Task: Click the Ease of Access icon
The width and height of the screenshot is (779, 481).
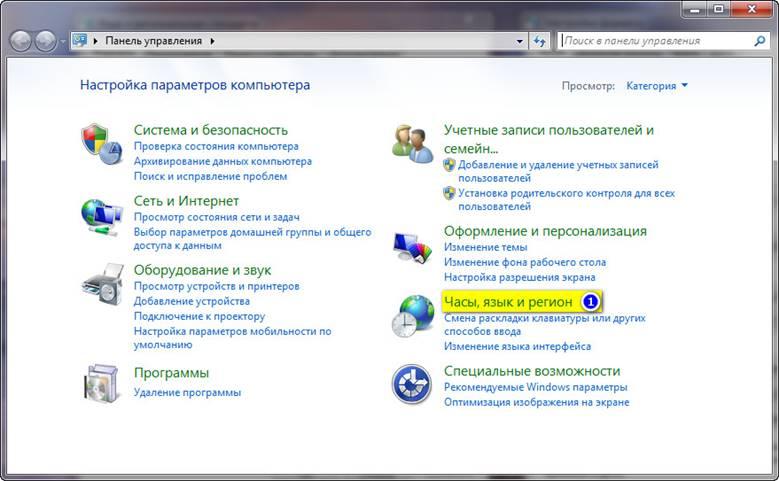Action: [x=411, y=384]
